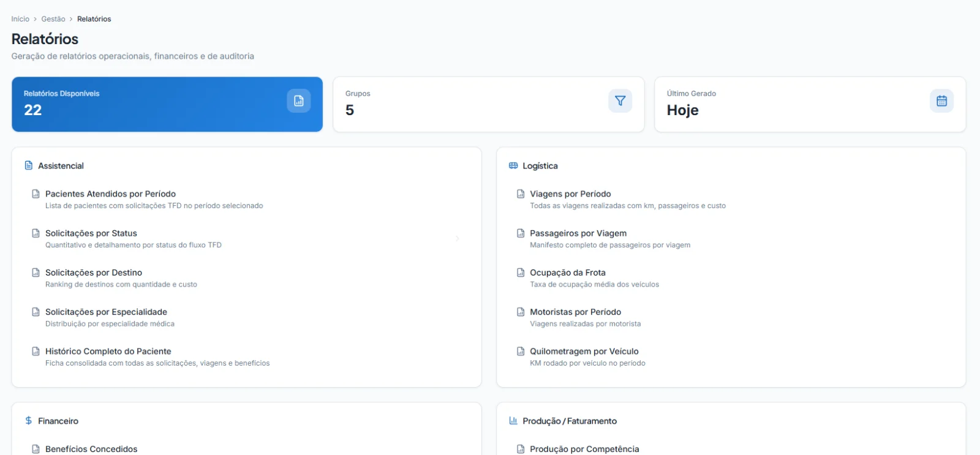Click the file icon next to Quilometragem por Veículo
Image resolution: width=980 pixels, height=455 pixels.
pyautogui.click(x=521, y=351)
